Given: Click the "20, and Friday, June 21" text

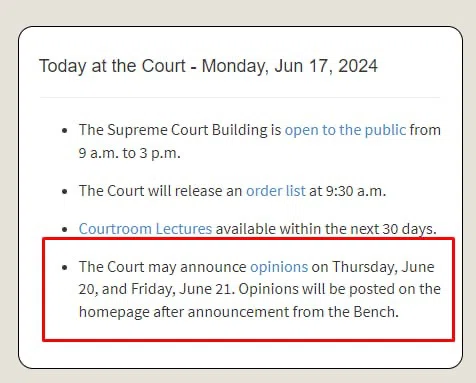Looking at the screenshot, I should (156, 289).
